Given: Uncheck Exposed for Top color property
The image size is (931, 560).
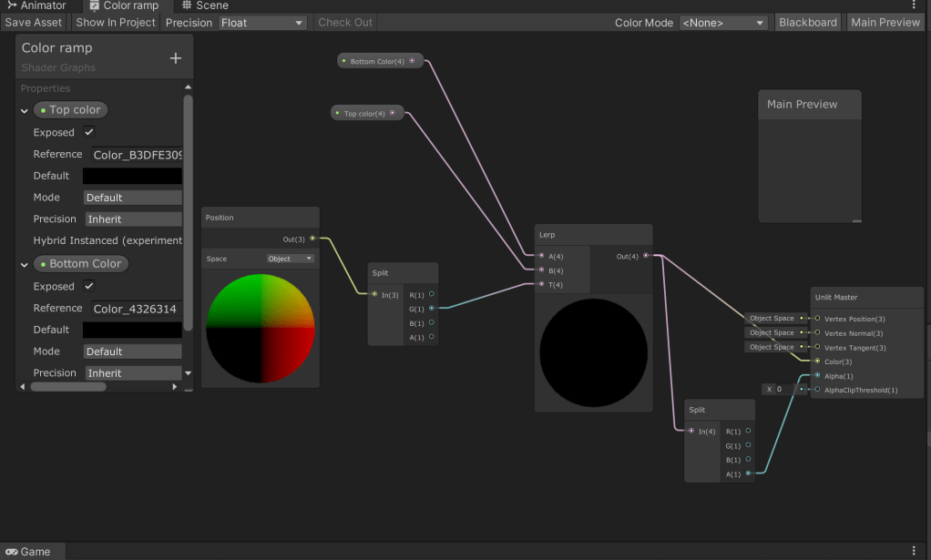Looking at the screenshot, I should click(x=89, y=132).
